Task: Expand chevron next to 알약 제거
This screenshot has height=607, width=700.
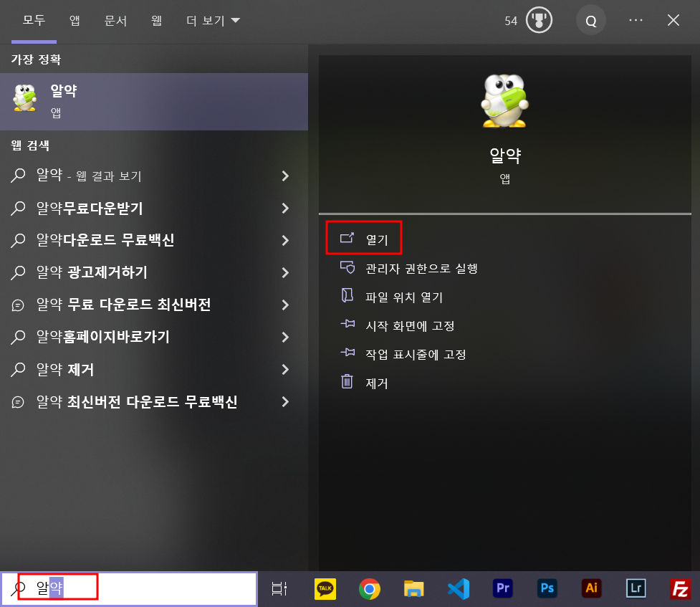Action: (285, 369)
